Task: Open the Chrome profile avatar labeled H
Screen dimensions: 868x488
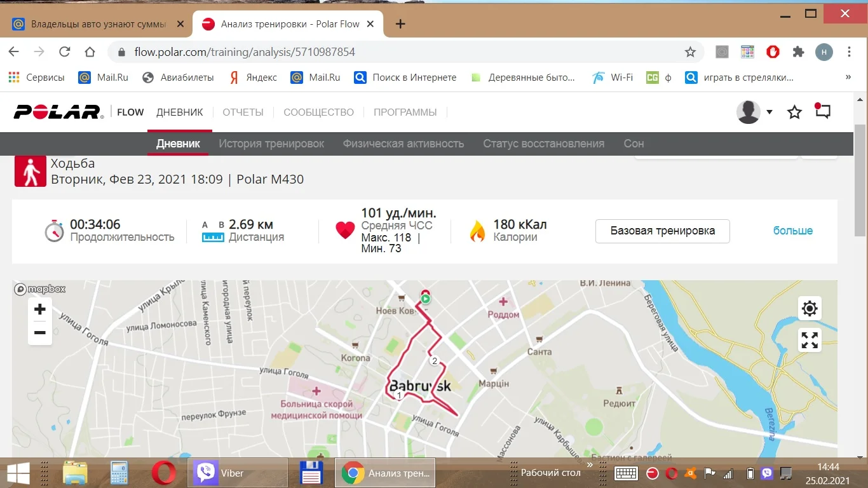Action: tap(824, 52)
